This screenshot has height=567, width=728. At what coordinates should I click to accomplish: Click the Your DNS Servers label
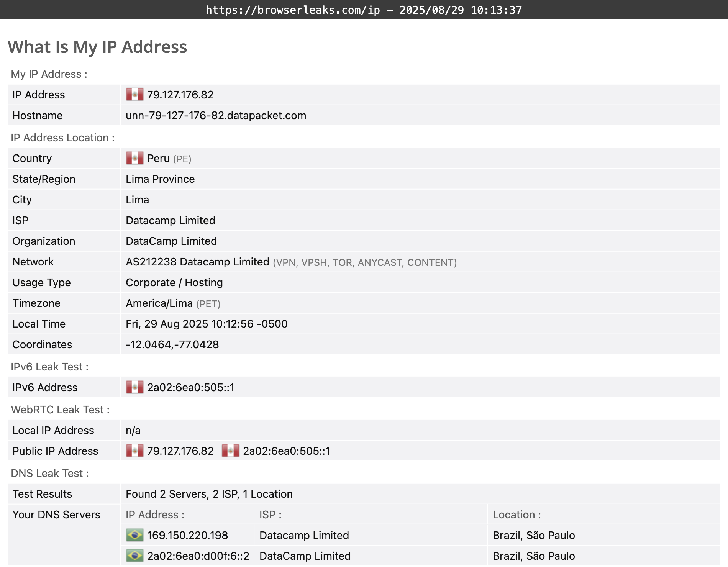pos(56,515)
